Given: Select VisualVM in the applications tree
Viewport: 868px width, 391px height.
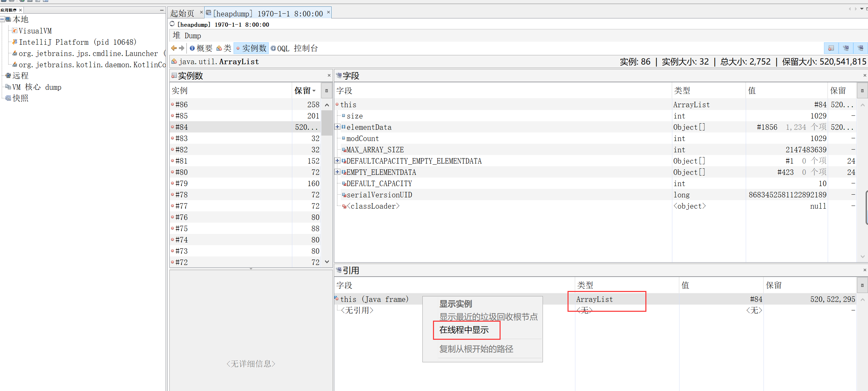Looking at the screenshot, I should (35, 31).
